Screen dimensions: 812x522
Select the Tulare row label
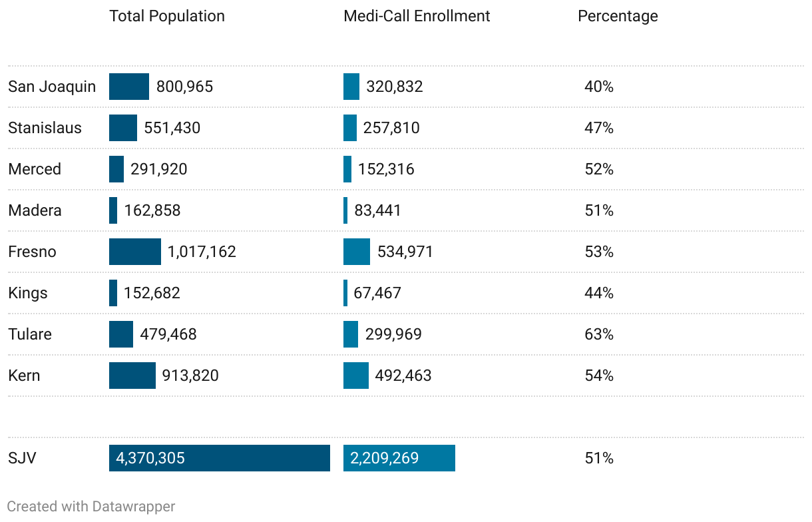pos(30,334)
